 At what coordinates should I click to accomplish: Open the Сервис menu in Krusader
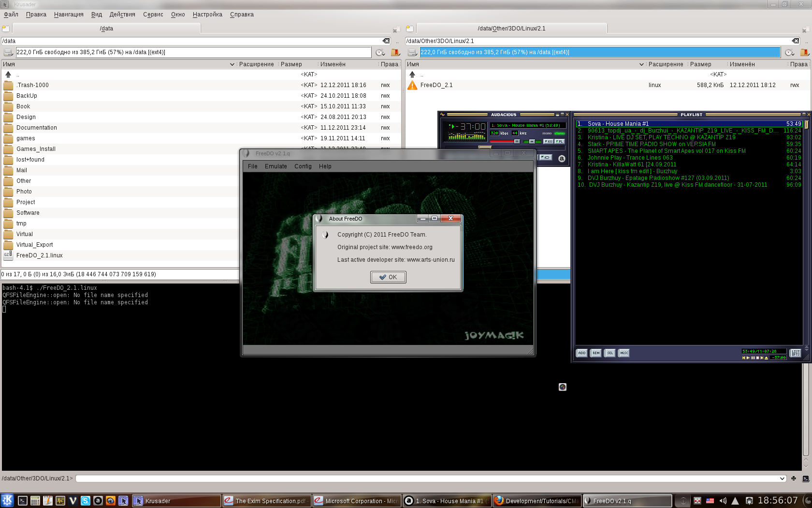(153, 15)
